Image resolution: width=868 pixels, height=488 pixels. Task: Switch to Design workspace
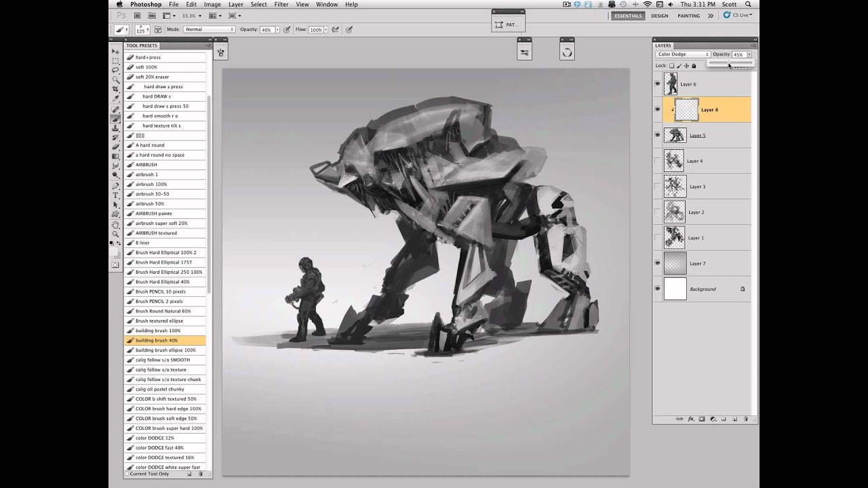[x=660, y=16]
